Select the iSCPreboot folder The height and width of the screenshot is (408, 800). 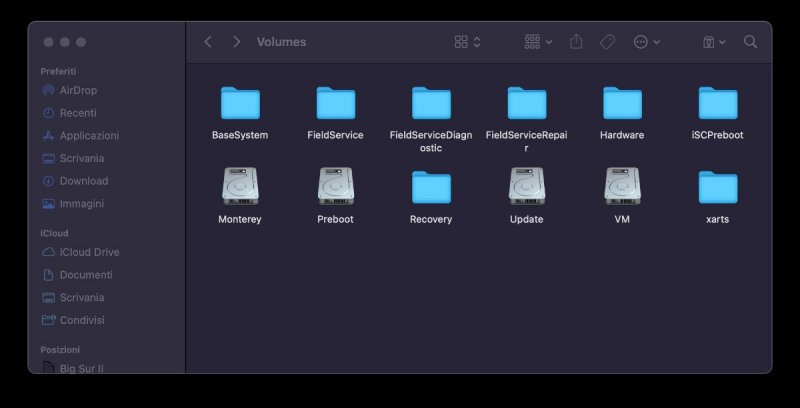(x=717, y=104)
